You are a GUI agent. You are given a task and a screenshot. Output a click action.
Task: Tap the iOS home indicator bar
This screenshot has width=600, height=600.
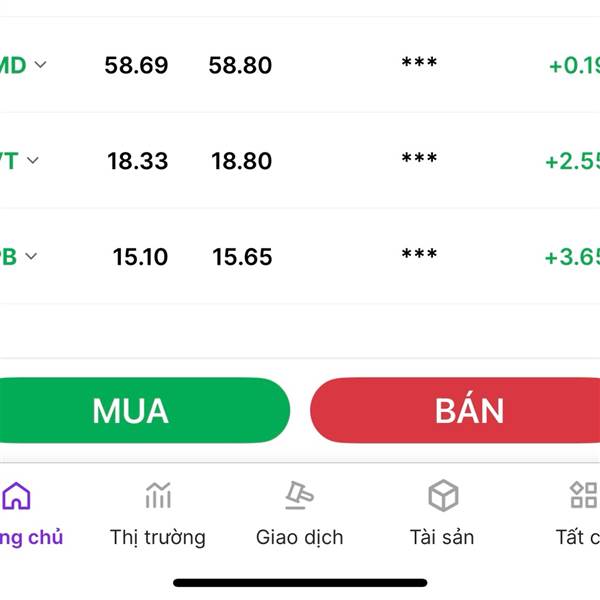coord(300,583)
